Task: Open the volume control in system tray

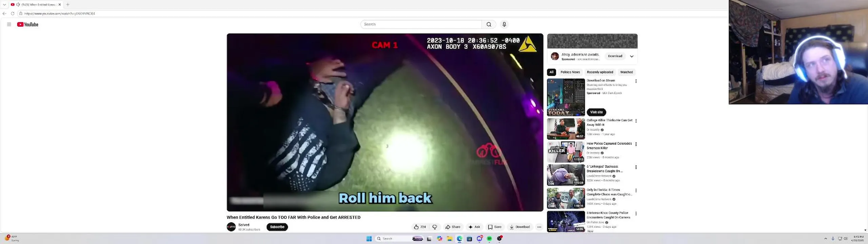Action: [x=846, y=239]
